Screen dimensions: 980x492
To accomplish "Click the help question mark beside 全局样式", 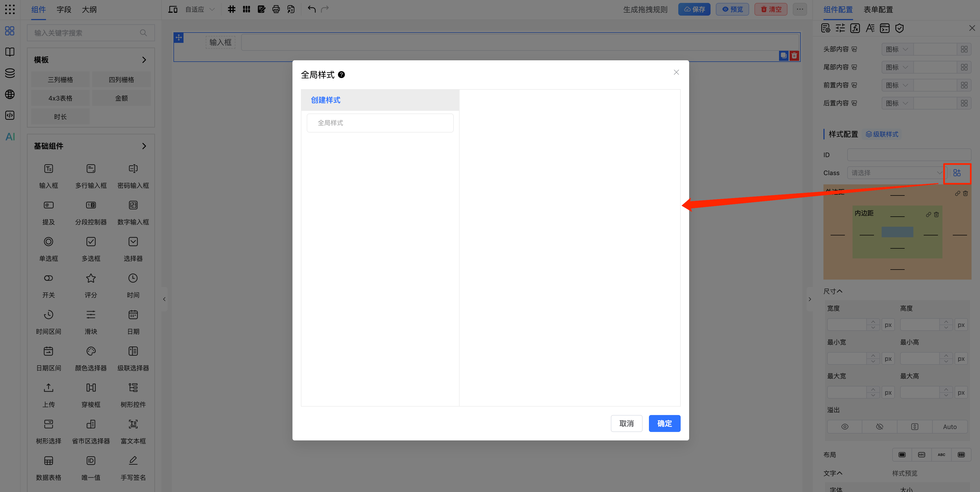I will [341, 75].
